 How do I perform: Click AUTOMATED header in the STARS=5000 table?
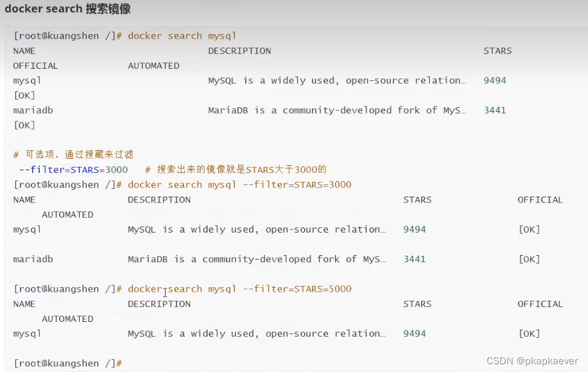(x=67, y=319)
